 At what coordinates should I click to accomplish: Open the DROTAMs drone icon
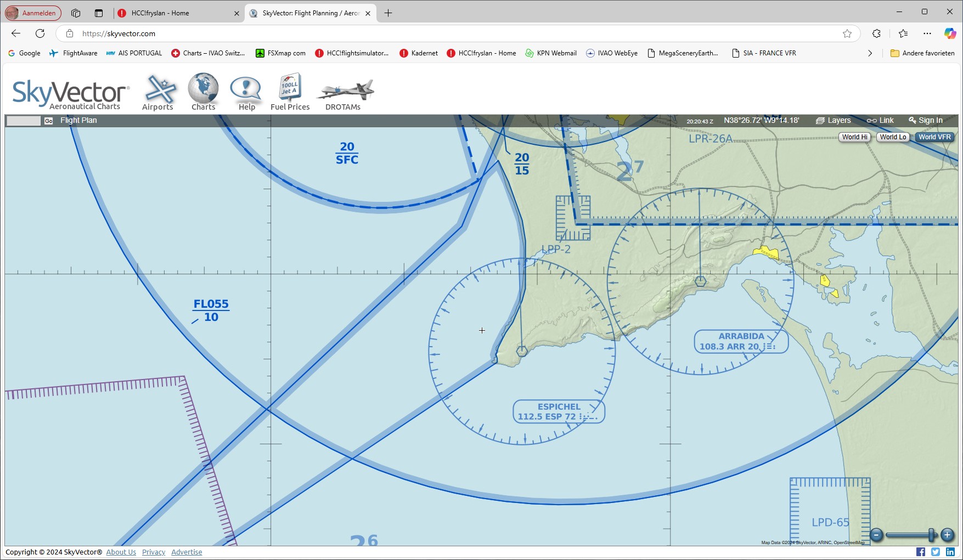pyautogui.click(x=345, y=93)
